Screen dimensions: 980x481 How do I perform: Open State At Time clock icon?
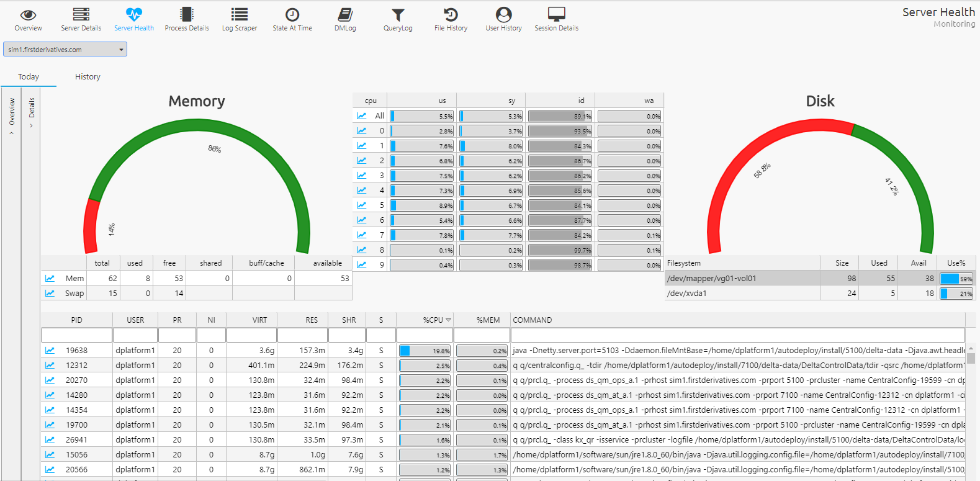292,14
